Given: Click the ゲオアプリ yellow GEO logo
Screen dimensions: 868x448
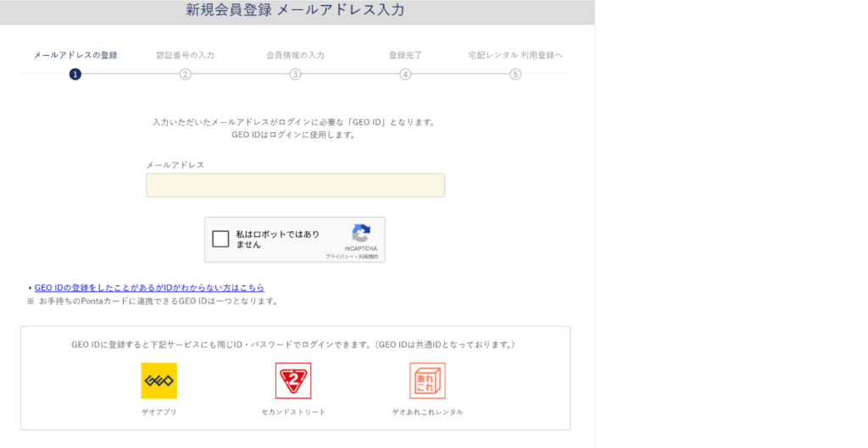Looking at the screenshot, I should [x=159, y=380].
